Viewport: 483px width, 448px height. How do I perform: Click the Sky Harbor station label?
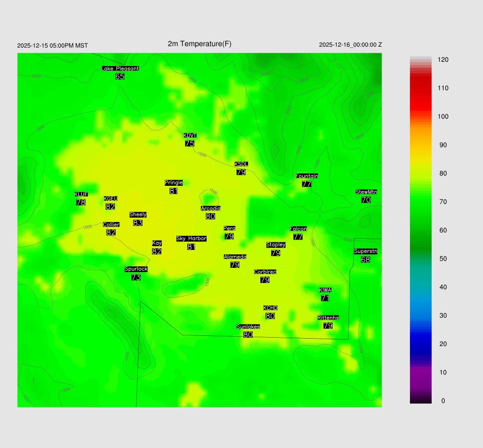tap(191, 239)
